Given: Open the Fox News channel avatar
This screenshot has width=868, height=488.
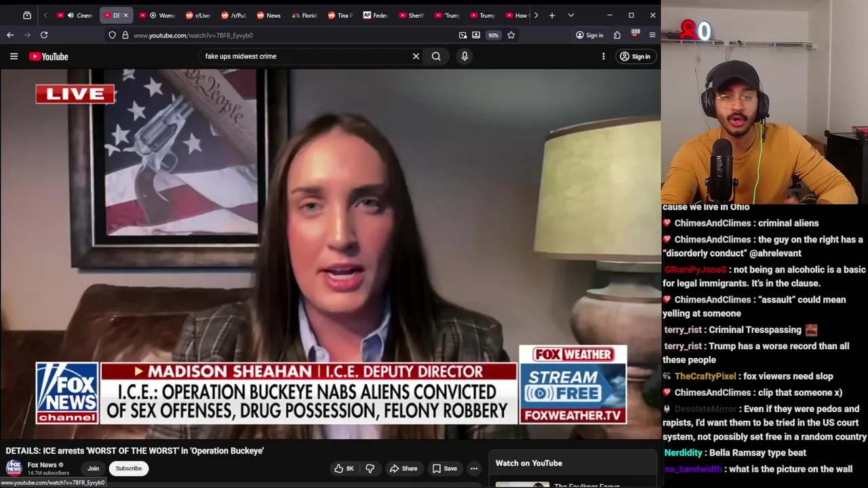Looking at the screenshot, I should point(14,468).
